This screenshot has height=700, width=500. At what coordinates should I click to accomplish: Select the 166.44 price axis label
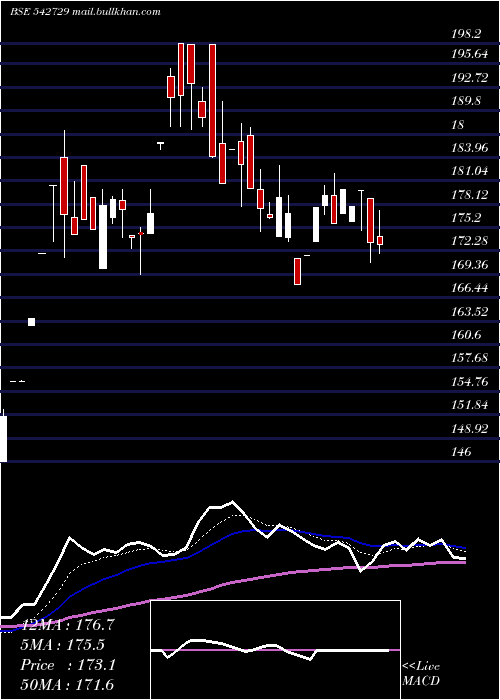pyautogui.click(x=470, y=288)
